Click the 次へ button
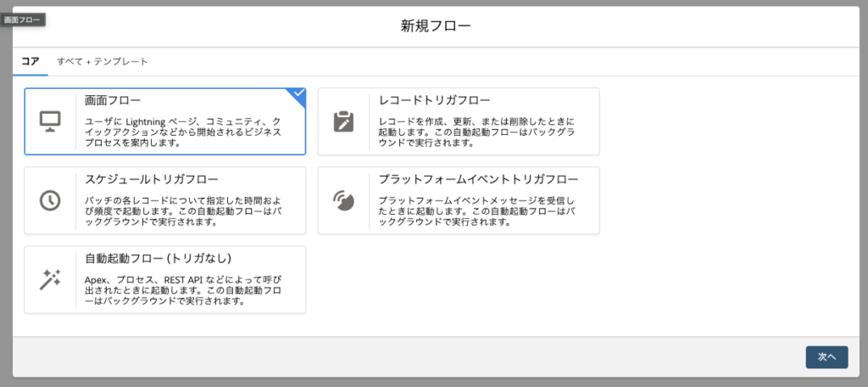Viewport: 868px width, 387px height. 826,357
